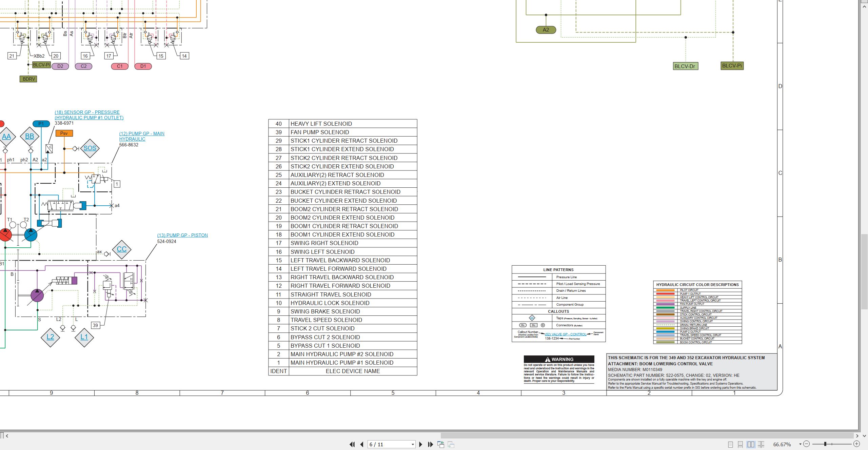
Task: Select the HEAVY LIFT SOLENOID row
Action: coord(343,124)
